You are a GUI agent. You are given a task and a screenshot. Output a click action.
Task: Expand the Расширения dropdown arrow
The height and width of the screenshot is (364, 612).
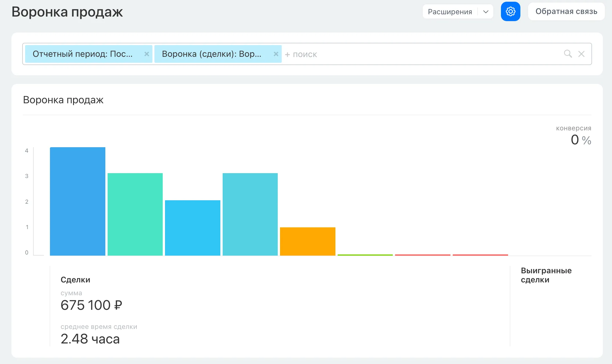[486, 12]
